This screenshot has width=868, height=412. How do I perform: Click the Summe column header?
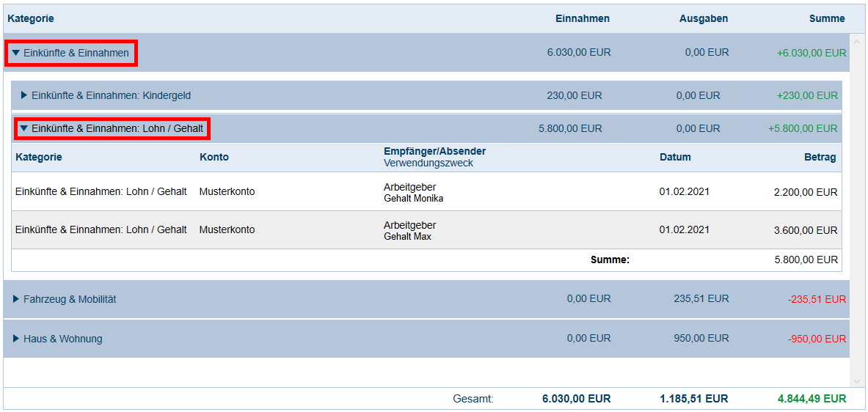click(827, 18)
